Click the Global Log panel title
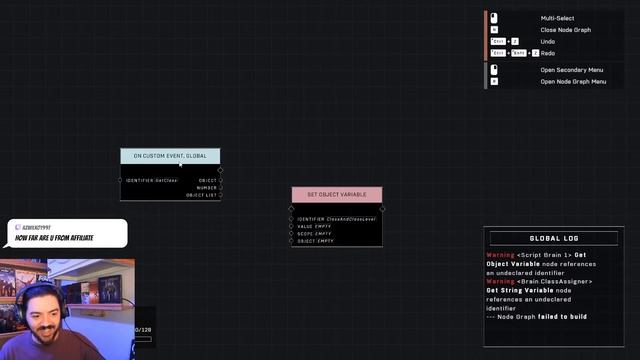This screenshot has width=640, height=360. coord(554,238)
